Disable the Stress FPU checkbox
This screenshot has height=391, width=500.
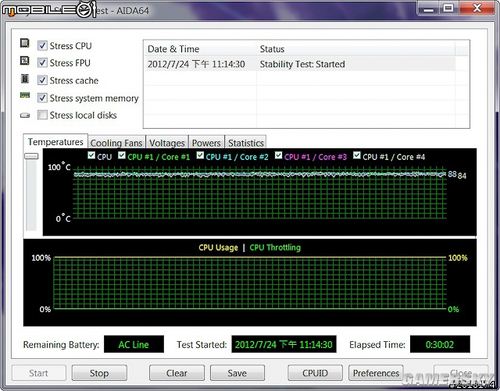tap(42, 63)
